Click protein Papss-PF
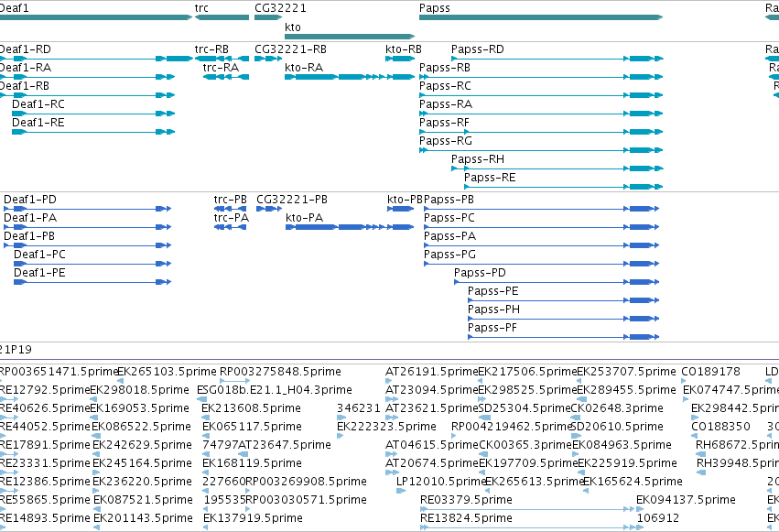The width and height of the screenshot is (779, 532). click(563, 337)
